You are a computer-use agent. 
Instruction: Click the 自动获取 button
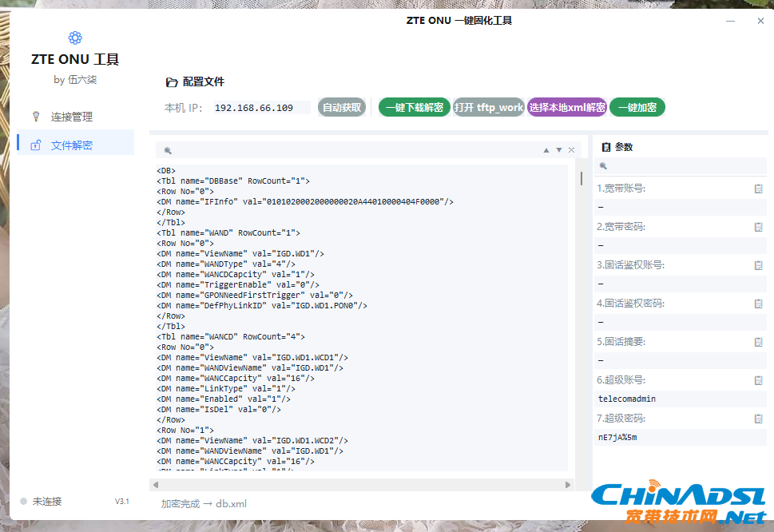(x=342, y=107)
